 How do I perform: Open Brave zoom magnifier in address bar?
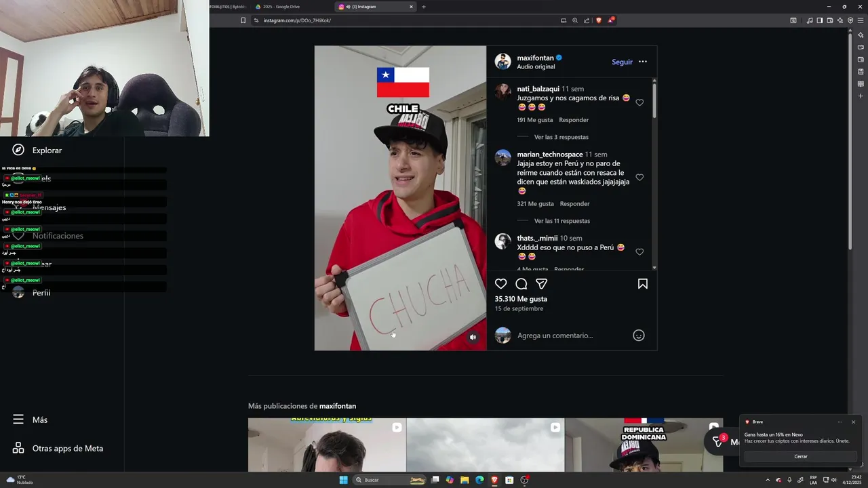click(x=575, y=20)
